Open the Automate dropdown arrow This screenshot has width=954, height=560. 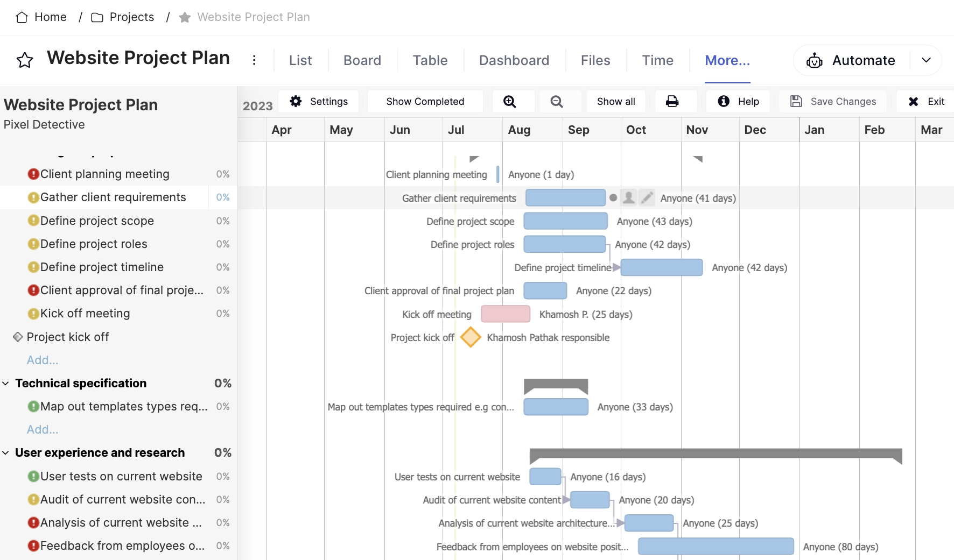click(x=926, y=60)
